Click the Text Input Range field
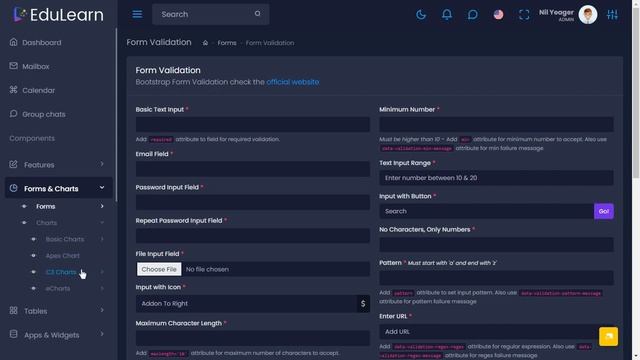640x360 pixels. pos(496,178)
